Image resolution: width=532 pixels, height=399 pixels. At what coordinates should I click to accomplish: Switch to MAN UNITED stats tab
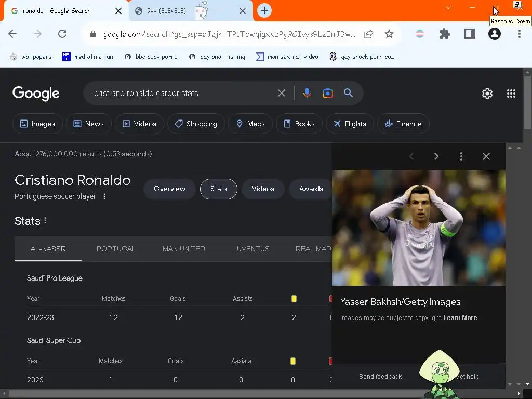(x=183, y=249)
